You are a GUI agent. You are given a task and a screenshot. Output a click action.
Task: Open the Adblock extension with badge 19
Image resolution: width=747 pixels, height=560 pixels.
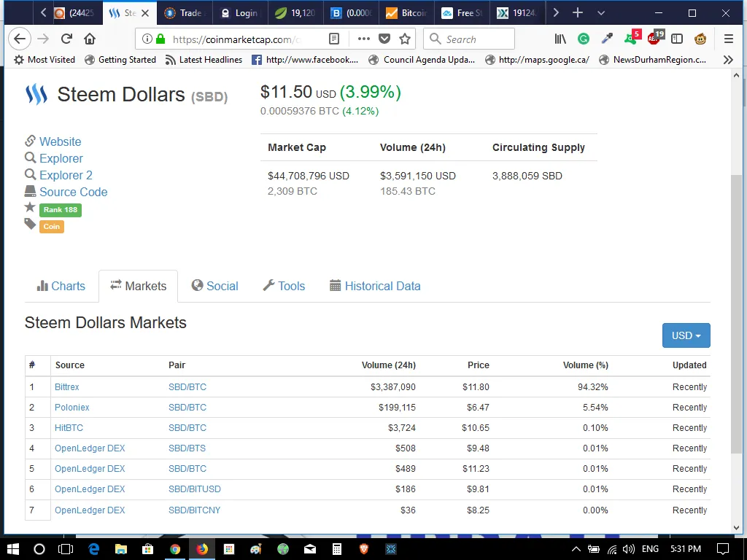point(656,38)
